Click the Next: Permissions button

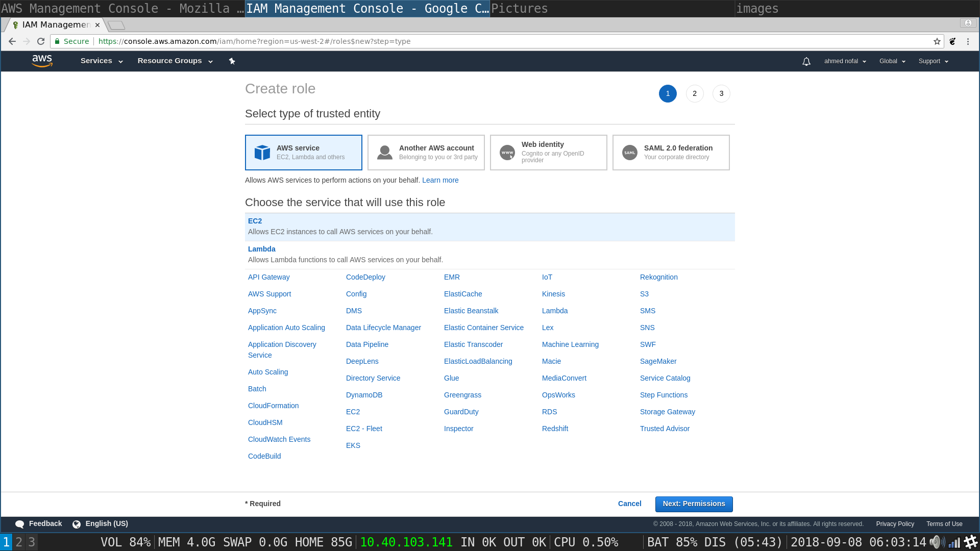[694, 504]
